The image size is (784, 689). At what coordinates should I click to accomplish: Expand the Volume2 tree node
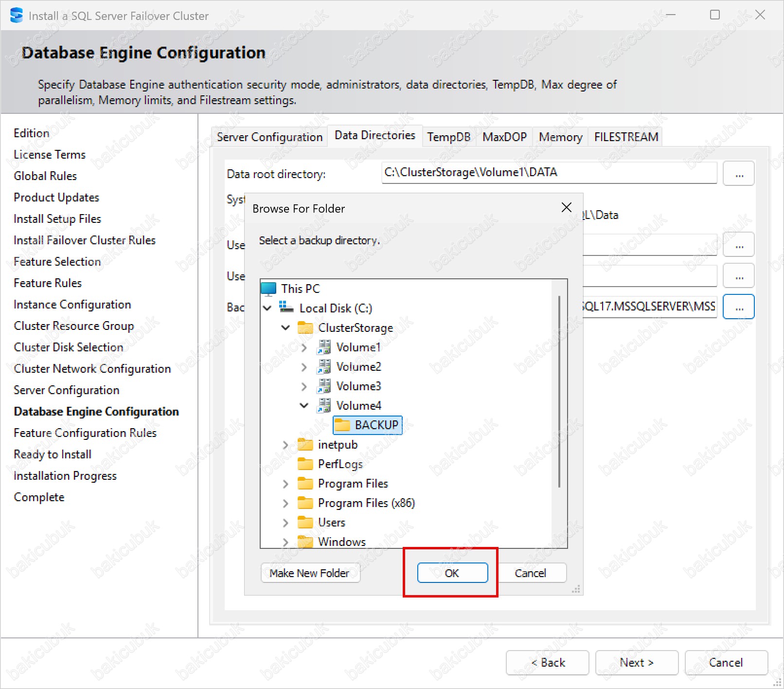[304, 367]
